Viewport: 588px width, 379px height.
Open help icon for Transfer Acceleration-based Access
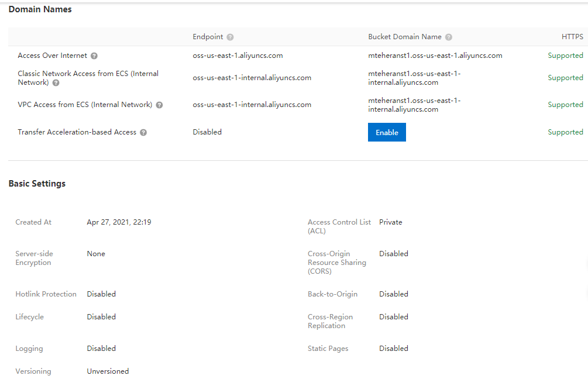[143, 132]
